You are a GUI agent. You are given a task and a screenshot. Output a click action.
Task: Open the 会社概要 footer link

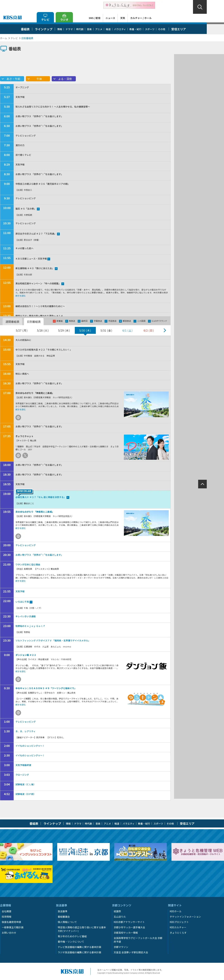(7, 912)
